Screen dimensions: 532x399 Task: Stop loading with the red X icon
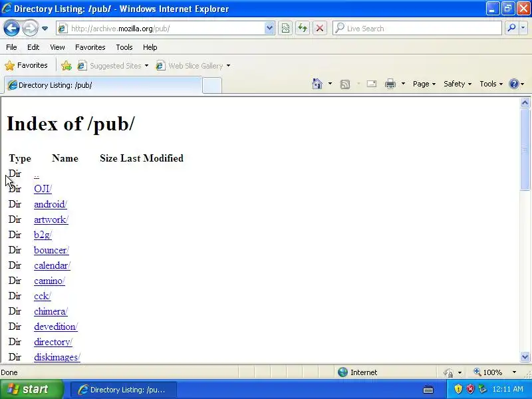point(320,29)
